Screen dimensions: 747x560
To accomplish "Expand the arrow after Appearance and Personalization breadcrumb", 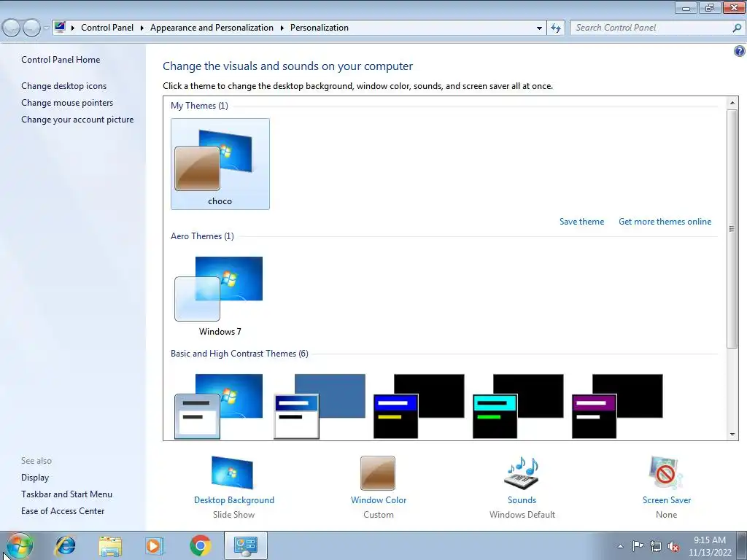I will tap(282, 28).
